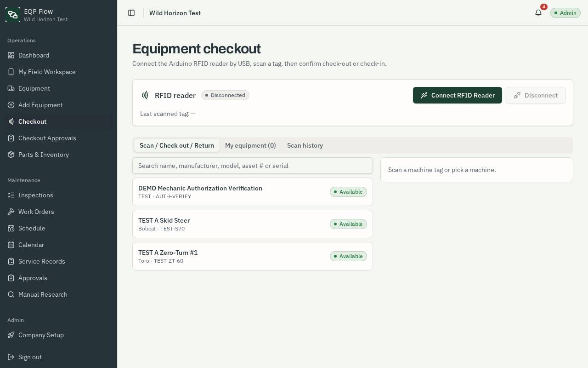588x368 pixels.
Task: Click the Checkout Approvals clipboard icon
Action: point(11,138)
